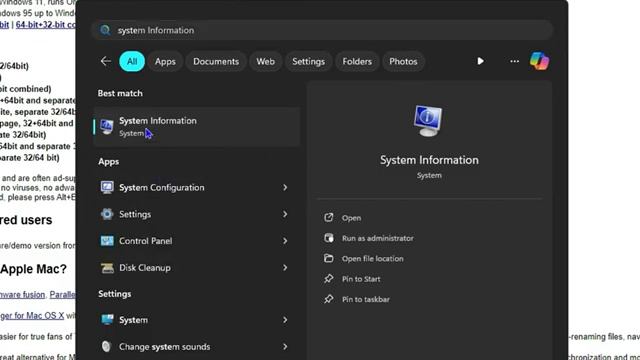The width and height of the screenshot is (640, 360).
Task: Expand Settings app result chevron
Action: 285,214
